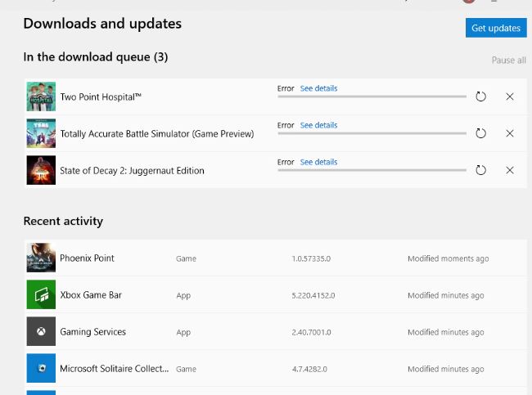Image resolution: width=532 pixels, height=395 pixels.
Task: Click the In the download queue (3) heading
Action: click(x=96, y=57)
